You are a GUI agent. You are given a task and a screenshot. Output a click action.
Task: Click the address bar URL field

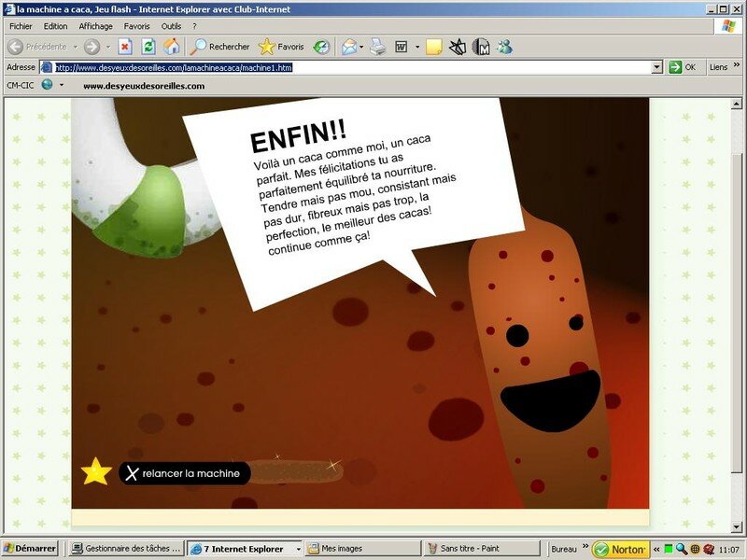[x=353, y=67]
